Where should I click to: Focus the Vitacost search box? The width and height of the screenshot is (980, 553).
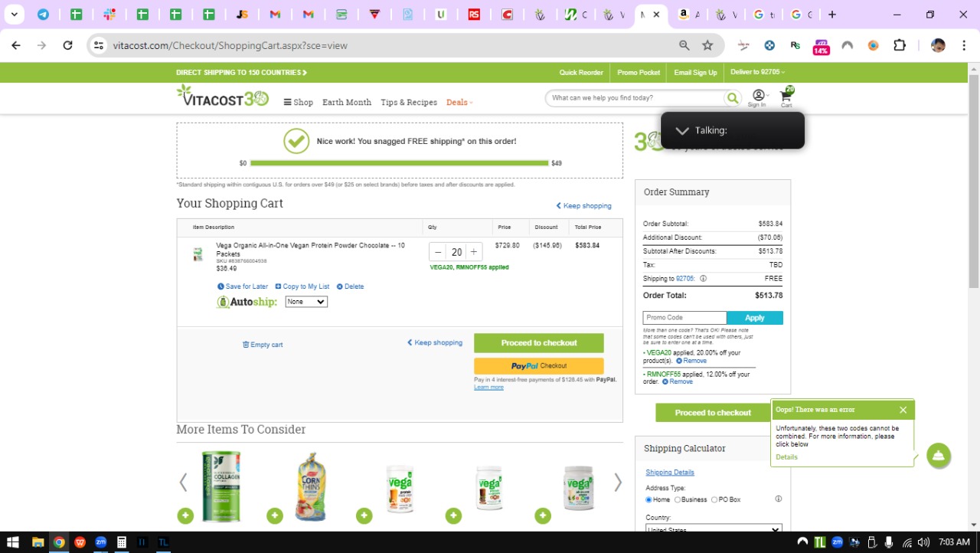pyautogui.click(x=637, y=98)
